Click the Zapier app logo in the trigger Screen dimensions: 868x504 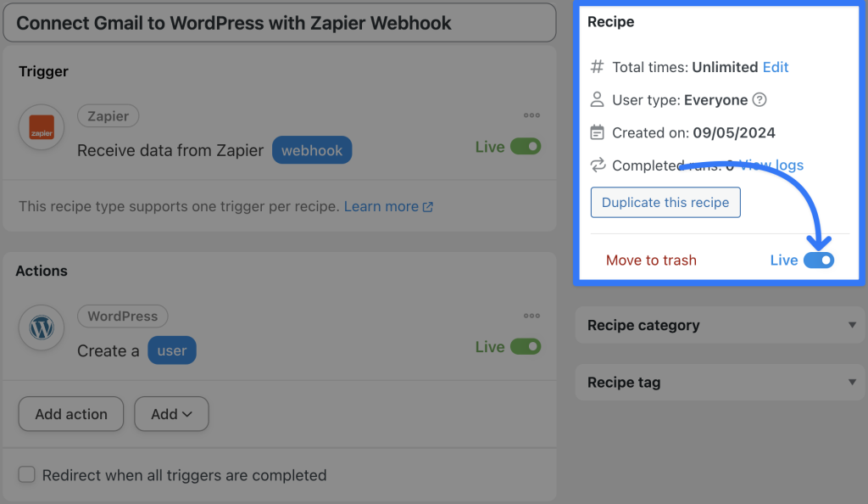tap(41, 128)
